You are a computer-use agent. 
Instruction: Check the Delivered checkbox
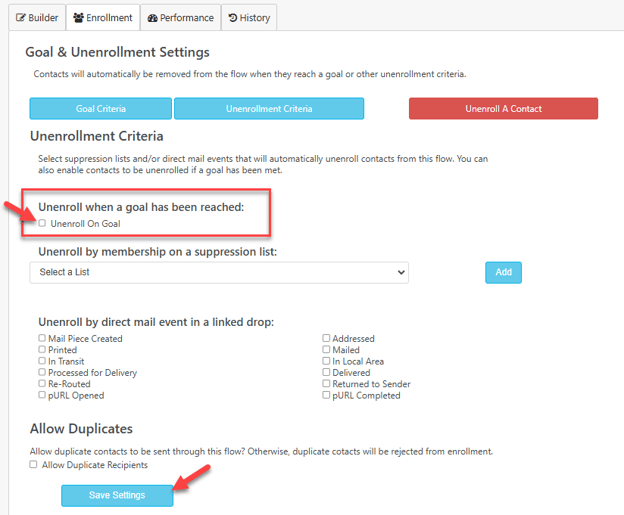tap(326, 372)
